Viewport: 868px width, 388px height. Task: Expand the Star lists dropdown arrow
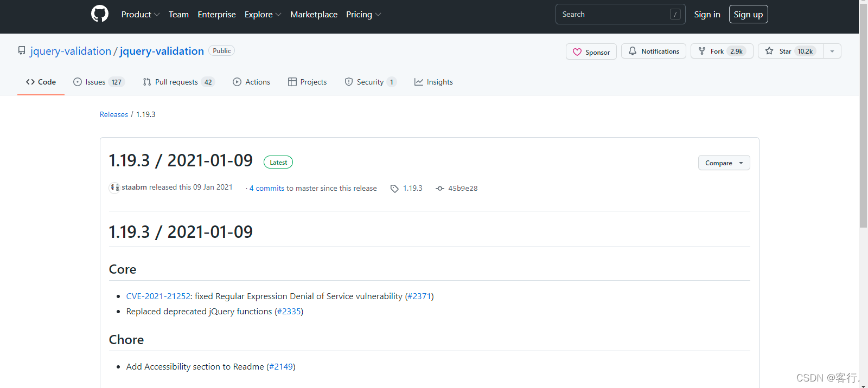pyautogui.click(x=832, y=51)
